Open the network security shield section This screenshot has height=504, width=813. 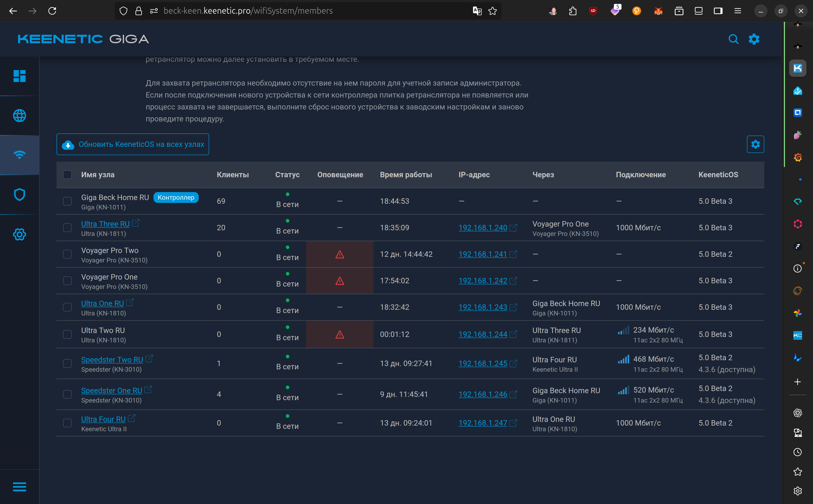tap(19, 194)
